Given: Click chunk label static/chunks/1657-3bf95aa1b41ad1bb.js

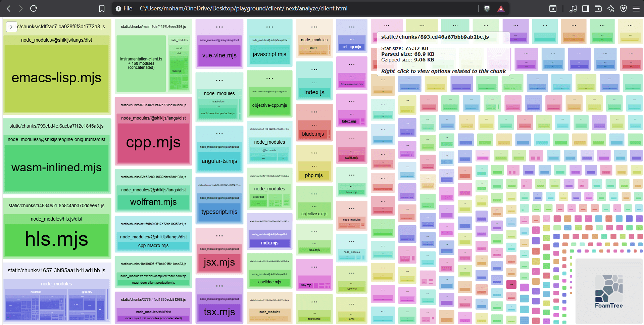Looking at the screenshot, I should pos(56,270).
